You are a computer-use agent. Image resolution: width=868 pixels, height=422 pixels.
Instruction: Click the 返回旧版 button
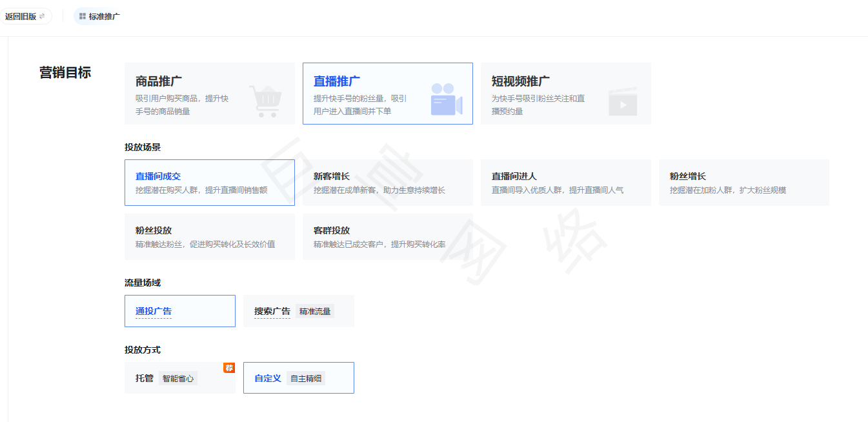[x=26, y=15]
